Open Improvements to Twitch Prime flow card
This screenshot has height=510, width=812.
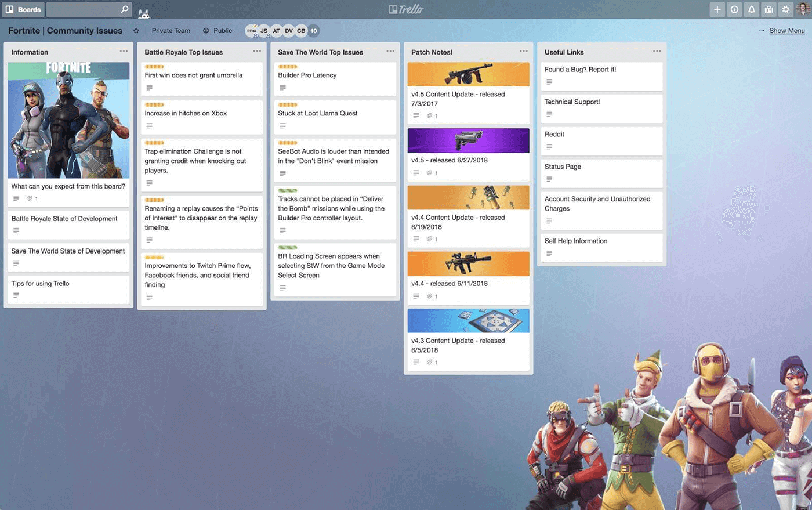[202, 280]
